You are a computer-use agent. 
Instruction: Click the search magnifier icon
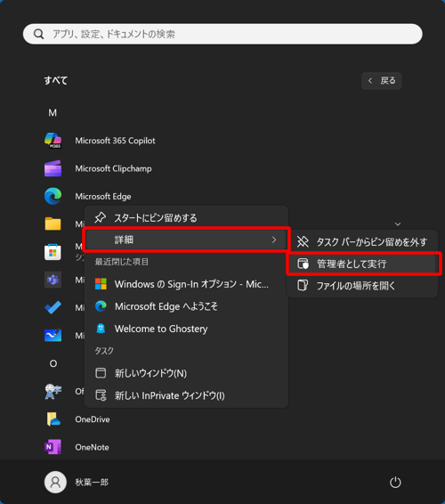(39, 34)
